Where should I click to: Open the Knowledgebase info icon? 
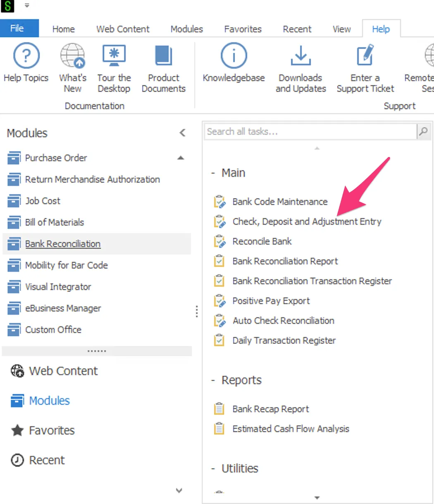[x=234, y=56]
